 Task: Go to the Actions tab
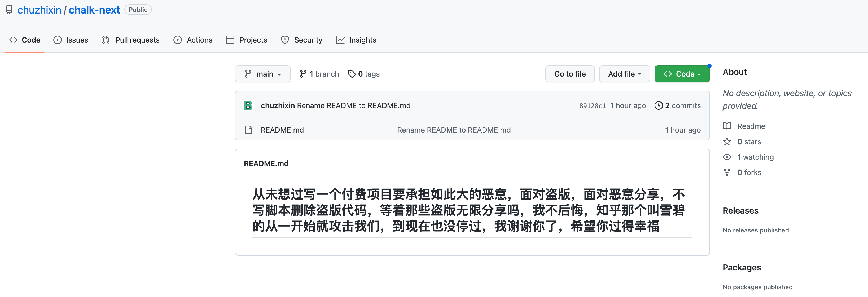click(193, 40)
